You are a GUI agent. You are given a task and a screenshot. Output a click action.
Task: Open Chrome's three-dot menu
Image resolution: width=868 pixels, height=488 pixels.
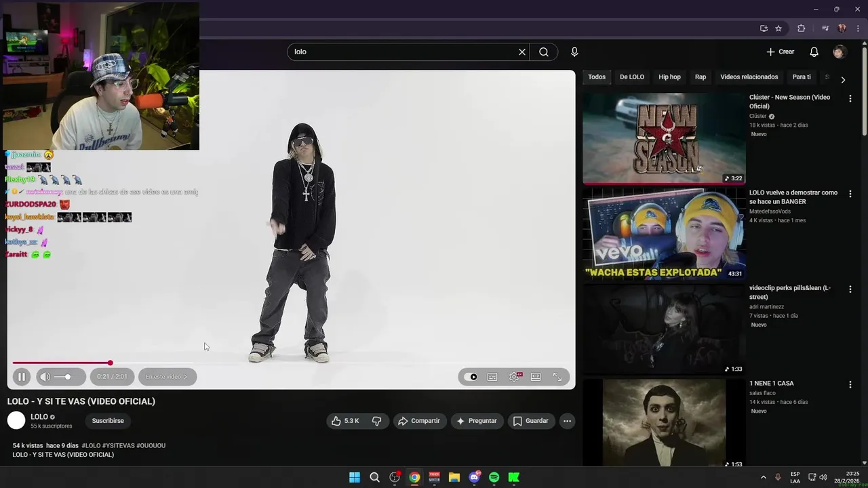click(x=857, y=28)
